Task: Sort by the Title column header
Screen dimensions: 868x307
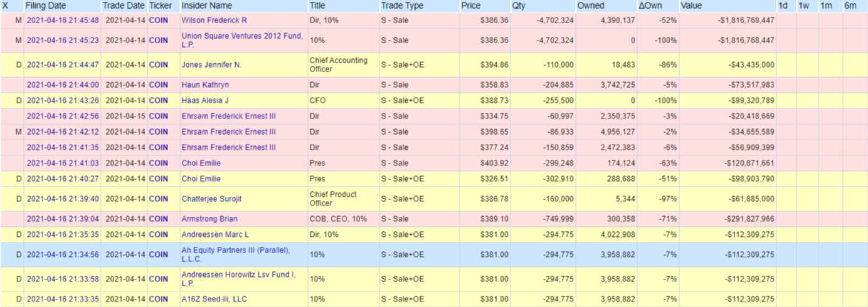Action: pos(317,6)
